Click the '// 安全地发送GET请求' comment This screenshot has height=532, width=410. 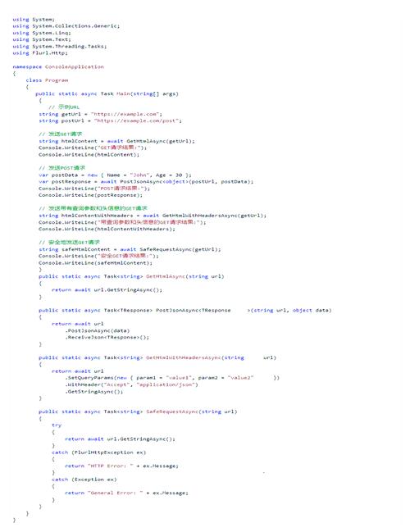click(x=69, y=243)
